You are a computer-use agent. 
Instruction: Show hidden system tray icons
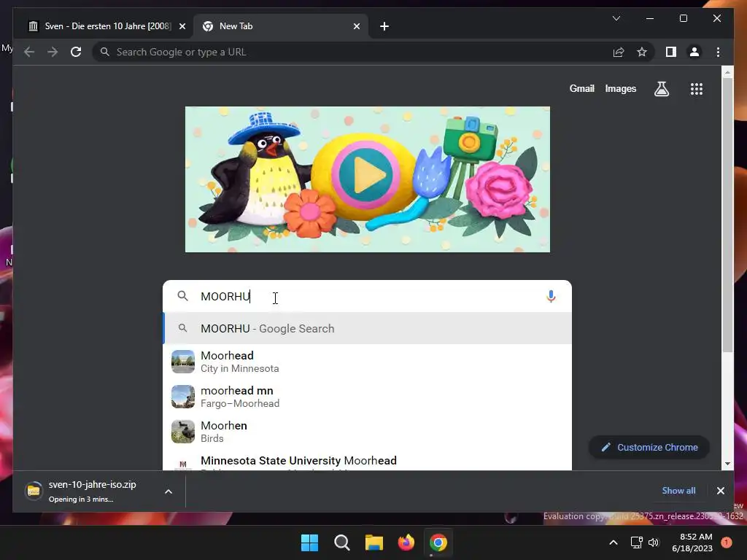[613, 542]
